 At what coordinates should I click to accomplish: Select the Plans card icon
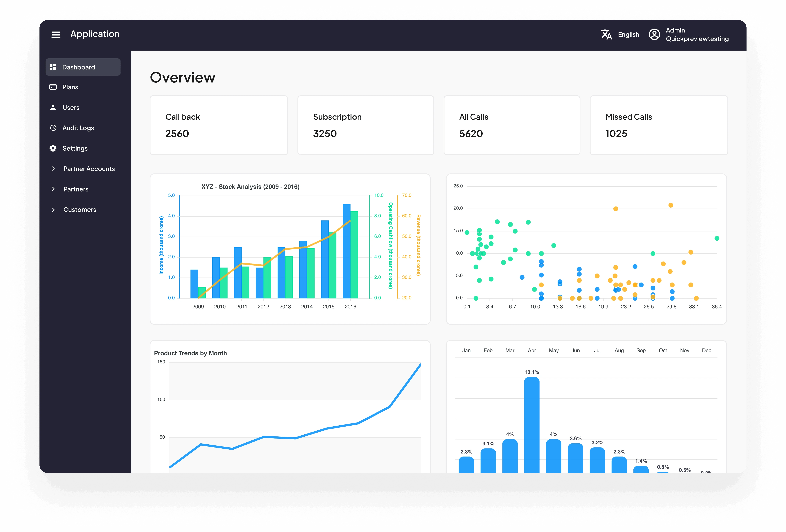(x=53, y=87)
